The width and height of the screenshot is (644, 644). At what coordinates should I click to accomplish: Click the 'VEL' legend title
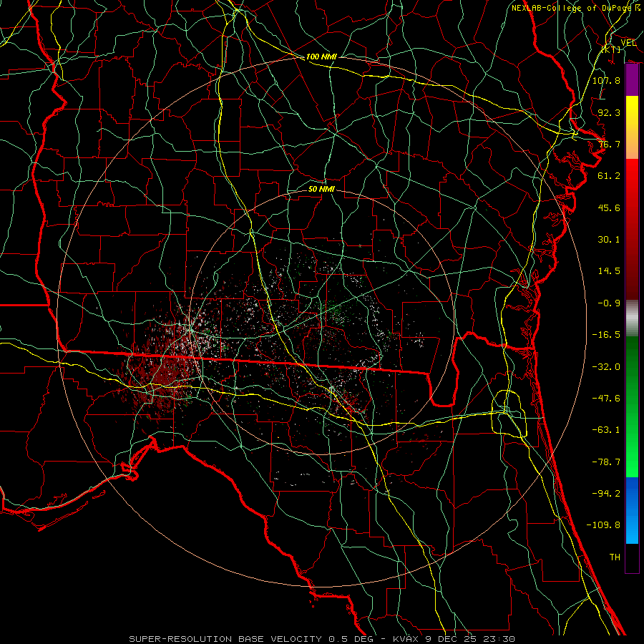coord(628,42)
